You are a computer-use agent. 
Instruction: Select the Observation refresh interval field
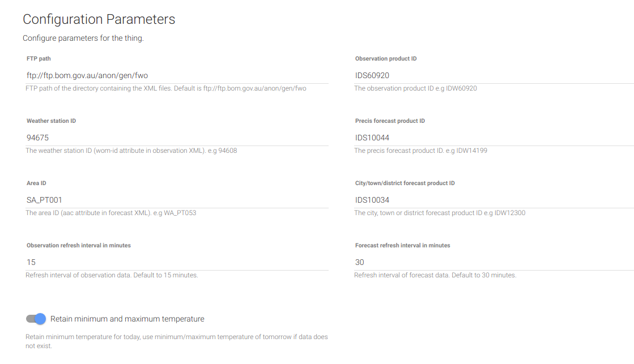177,262
